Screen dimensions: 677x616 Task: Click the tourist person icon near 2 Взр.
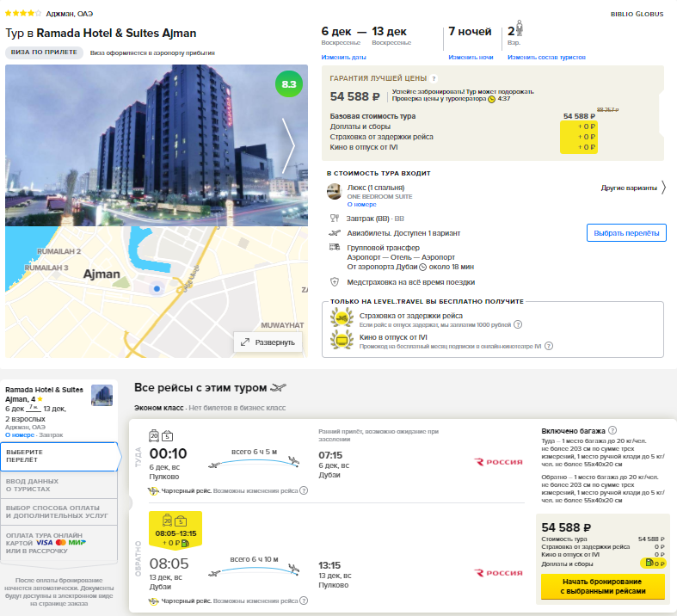click(520, 28)
